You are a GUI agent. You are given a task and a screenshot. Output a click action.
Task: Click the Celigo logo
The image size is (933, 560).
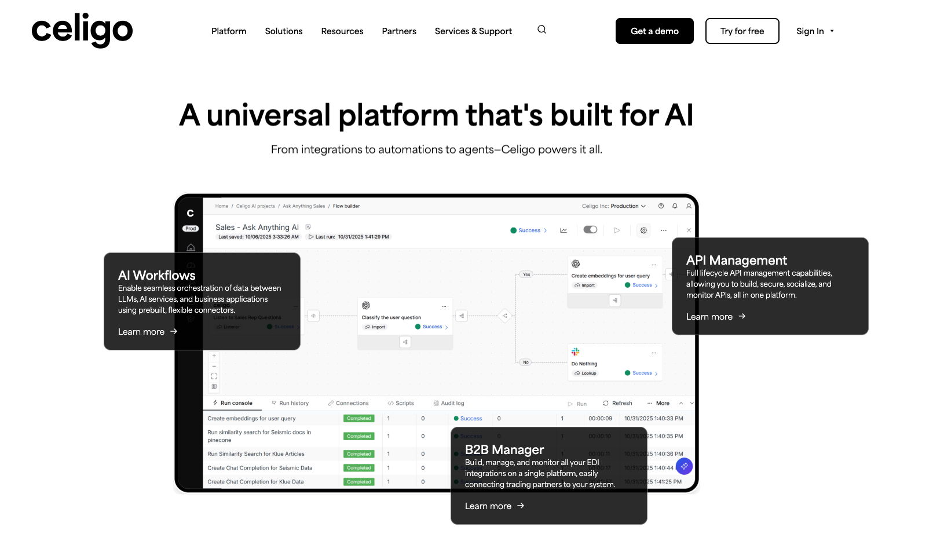[x=82, y=30]
